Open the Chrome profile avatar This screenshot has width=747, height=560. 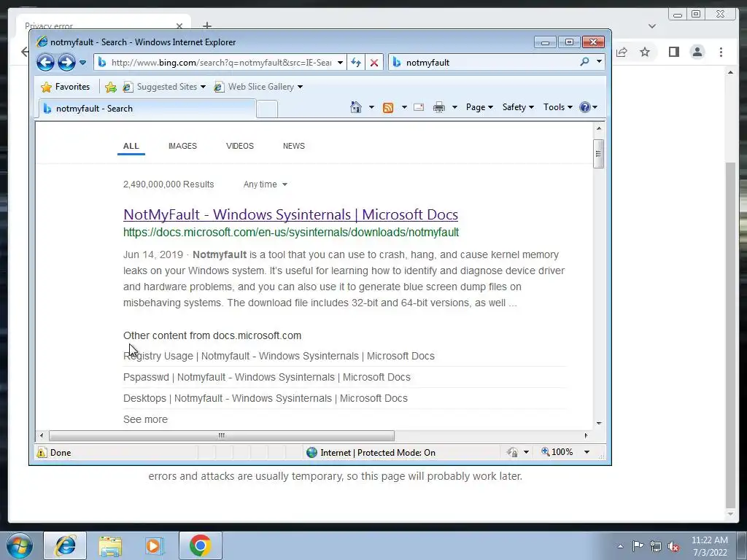click(697, 52)
